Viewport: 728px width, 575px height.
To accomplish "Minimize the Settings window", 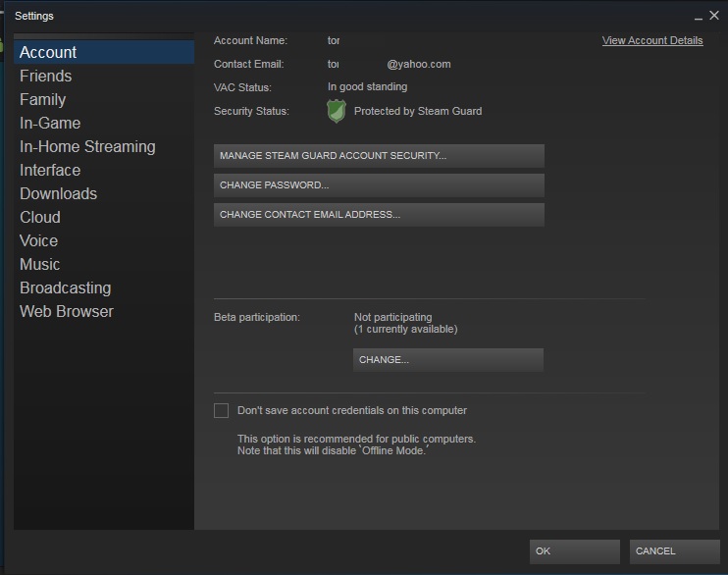I will 699,17.
